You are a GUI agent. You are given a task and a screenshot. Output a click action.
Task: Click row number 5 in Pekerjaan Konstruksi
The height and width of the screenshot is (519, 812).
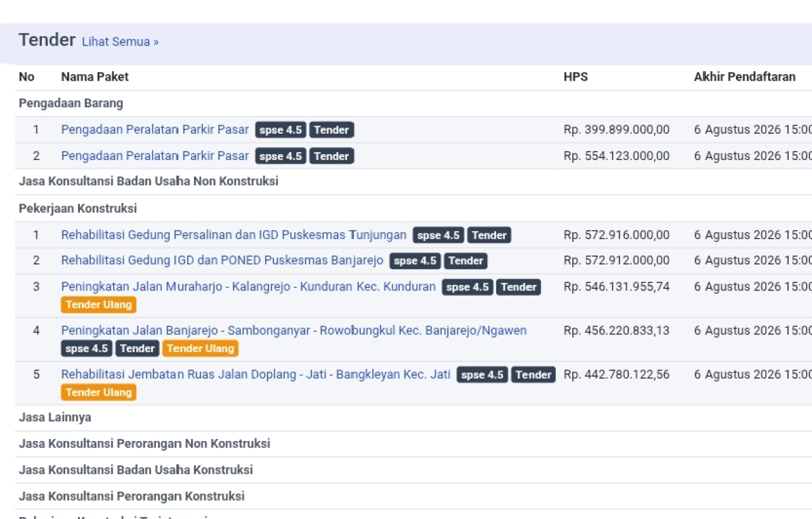(36, 374)
